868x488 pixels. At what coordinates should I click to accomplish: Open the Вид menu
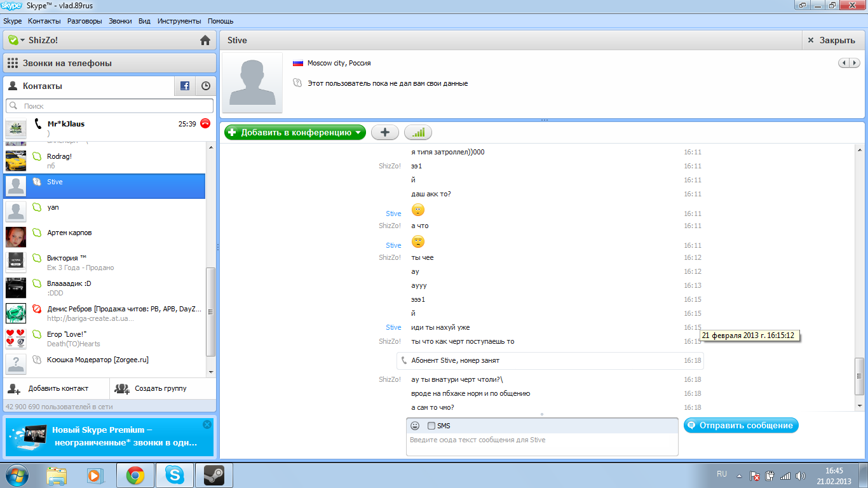coord(144,21)
